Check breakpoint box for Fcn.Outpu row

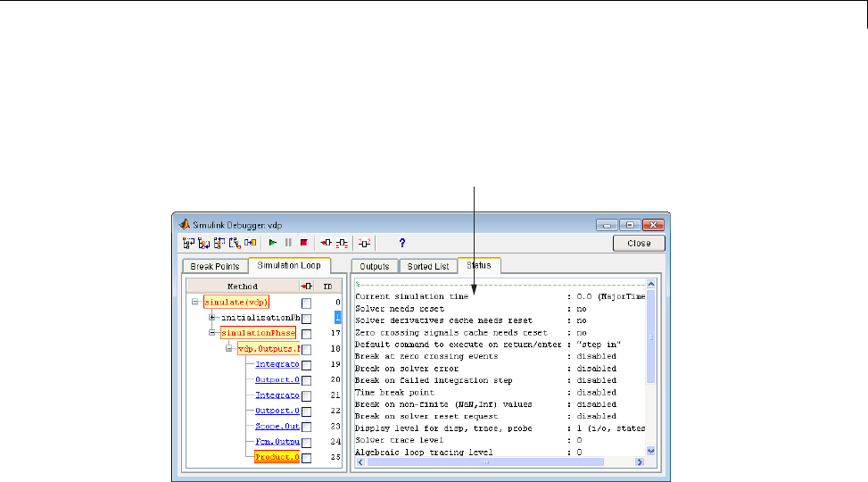(306, 443)
